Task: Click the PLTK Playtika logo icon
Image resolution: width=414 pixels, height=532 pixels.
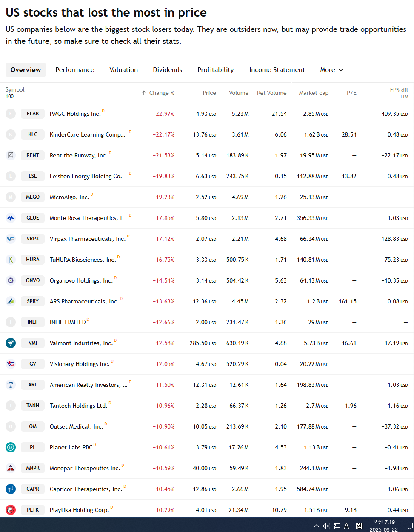Action: pos(11,510)
